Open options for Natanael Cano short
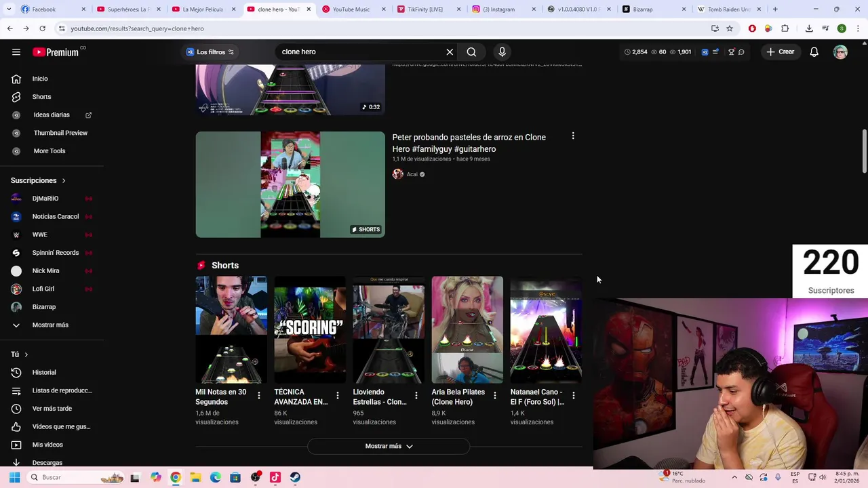Viewport: 868px width, 488px height. [x=573, y=396]
